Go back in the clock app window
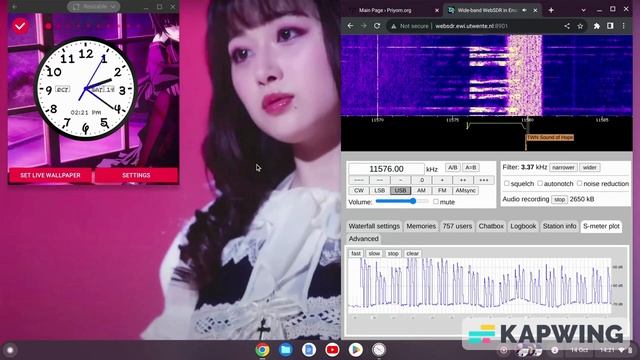This screenshot has width=640, height=360. pyautogui.click(x=15, y=7)
